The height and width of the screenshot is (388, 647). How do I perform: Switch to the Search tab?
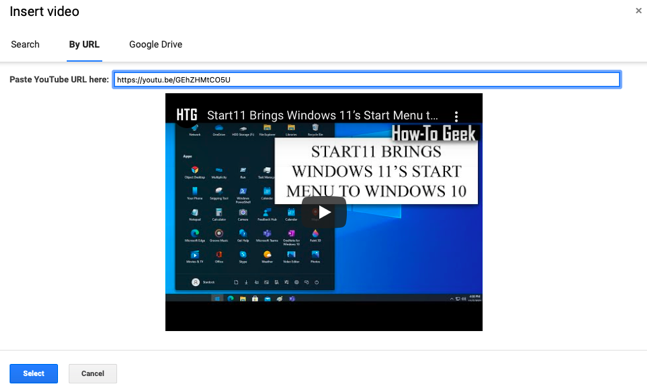tap(25, 45)
